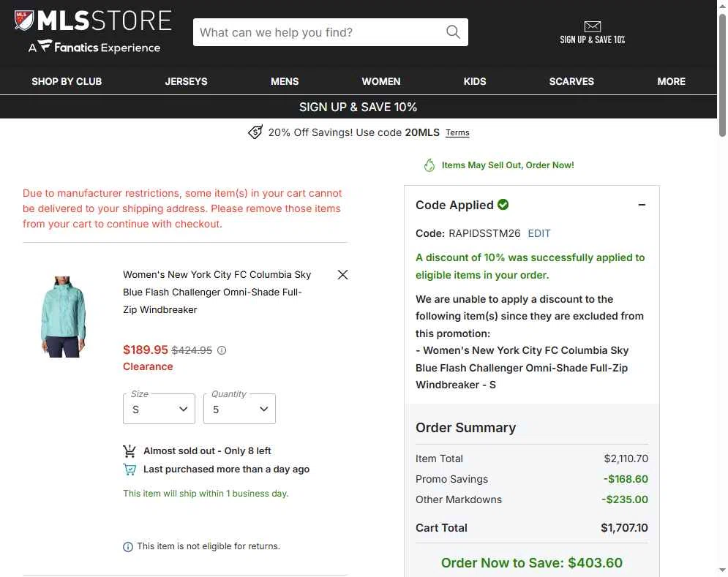Focus the 'What can we help you find?' search field
Viewport: 728px width, 577px height.
click(x=318, y=32)
